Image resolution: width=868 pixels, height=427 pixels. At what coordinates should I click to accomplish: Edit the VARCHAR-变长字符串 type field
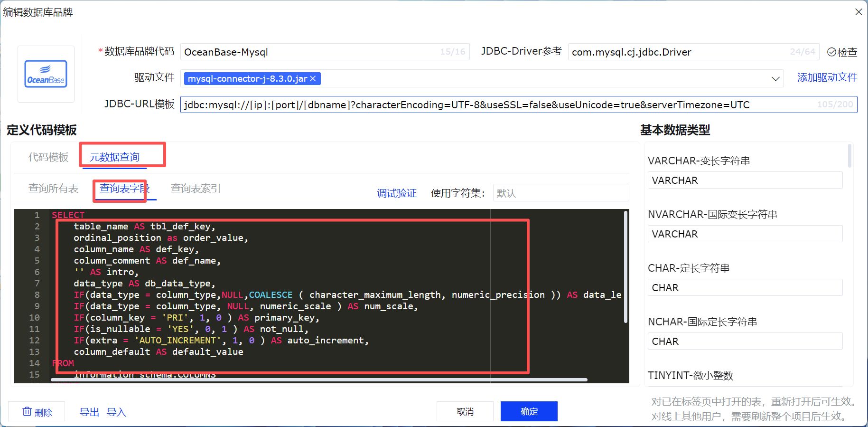[745, 180]
